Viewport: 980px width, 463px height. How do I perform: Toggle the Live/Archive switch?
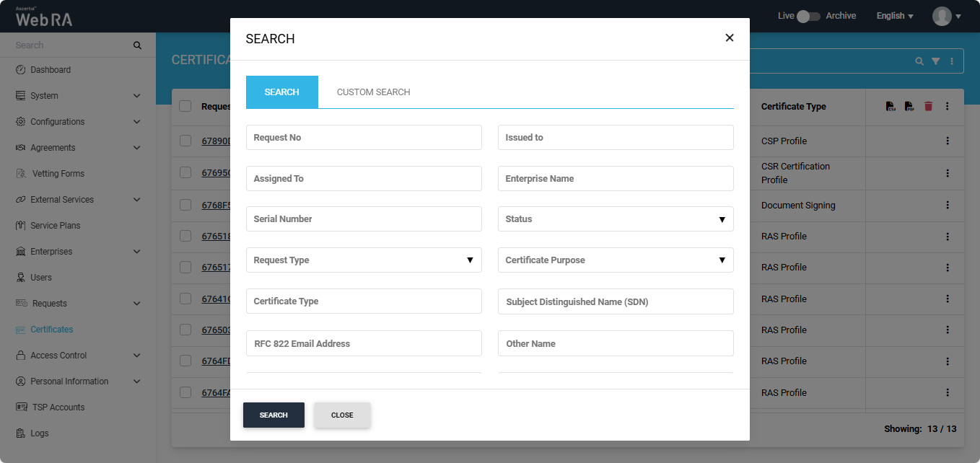click(808, 16)
